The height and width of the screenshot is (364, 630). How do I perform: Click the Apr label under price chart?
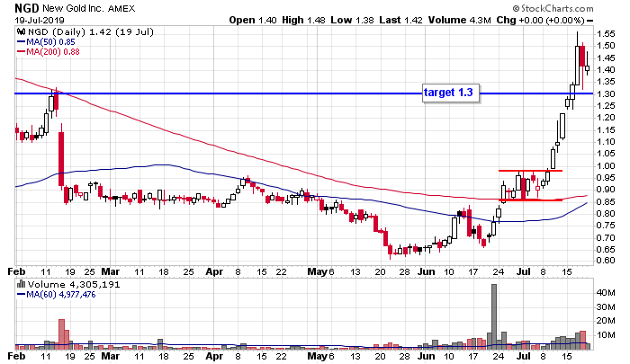214,272
